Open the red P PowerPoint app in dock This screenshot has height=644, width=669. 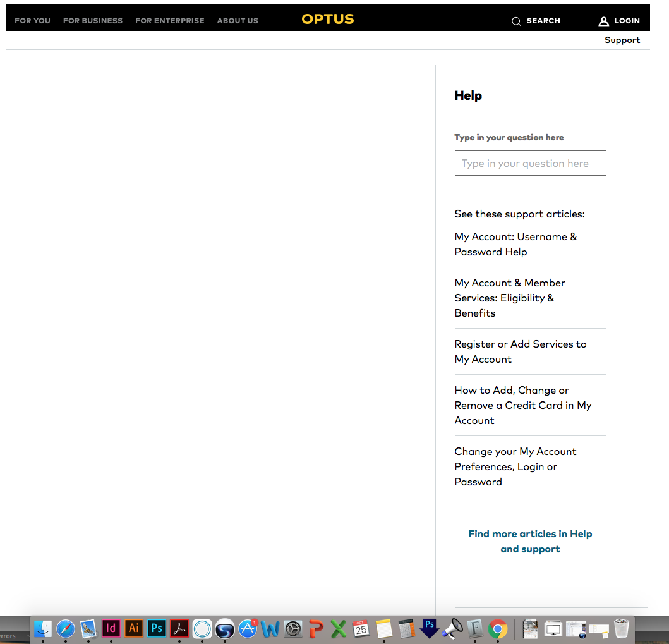click(316, 629)
